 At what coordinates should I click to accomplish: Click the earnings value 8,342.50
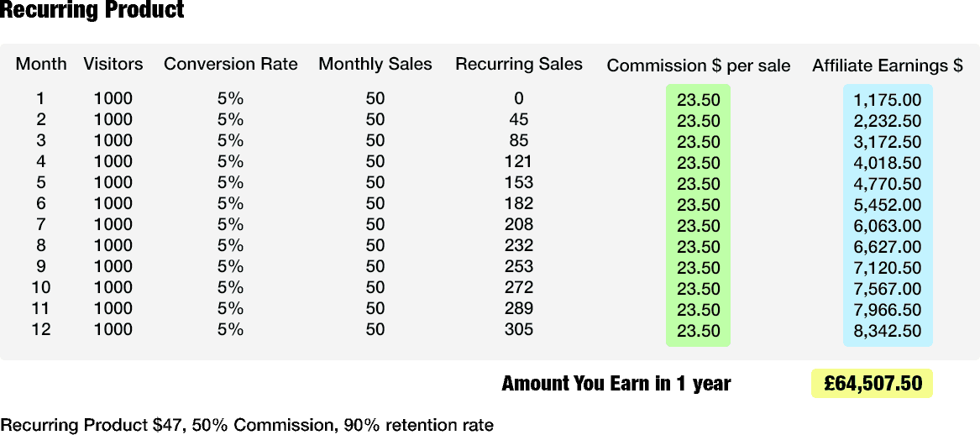pos(888,331)
